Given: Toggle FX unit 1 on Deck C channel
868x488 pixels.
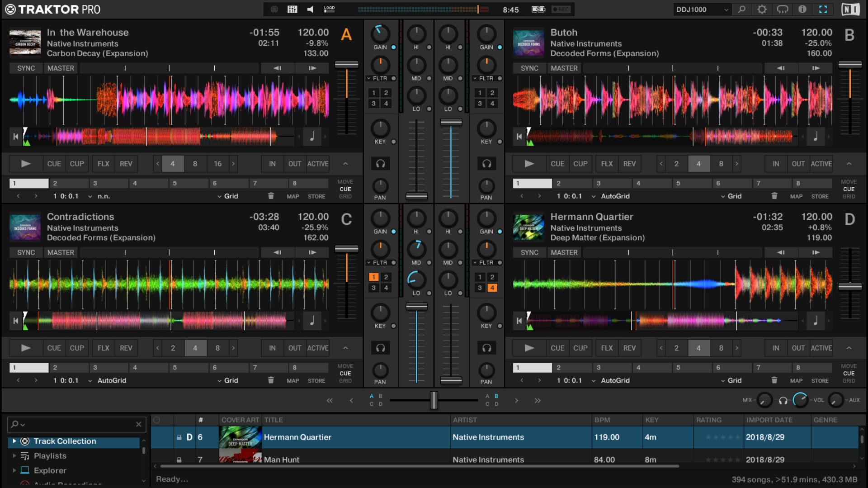Looking at the screenshot, I should 374,277.
